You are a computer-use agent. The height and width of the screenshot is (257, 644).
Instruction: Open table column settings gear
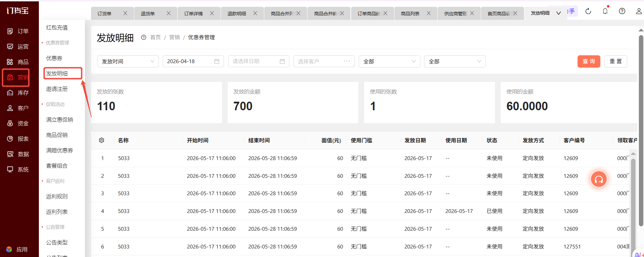pos(102,140)
